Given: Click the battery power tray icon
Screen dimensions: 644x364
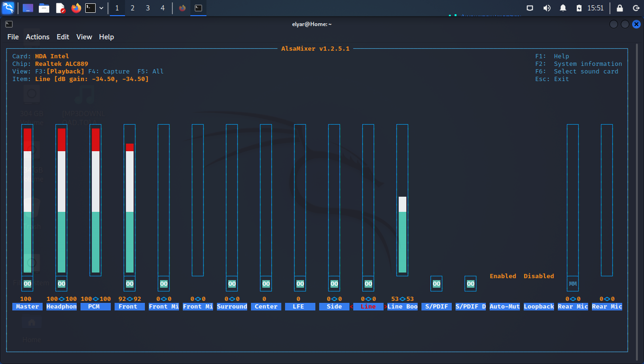Looking at the screenshot, I should (579, 8).
